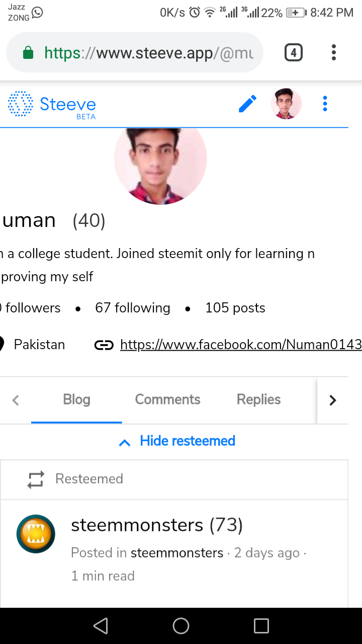Tap the steemmonsters avatar icon
Image resolution: width=362 pixels, height=644 pixels.
[36, 534]
